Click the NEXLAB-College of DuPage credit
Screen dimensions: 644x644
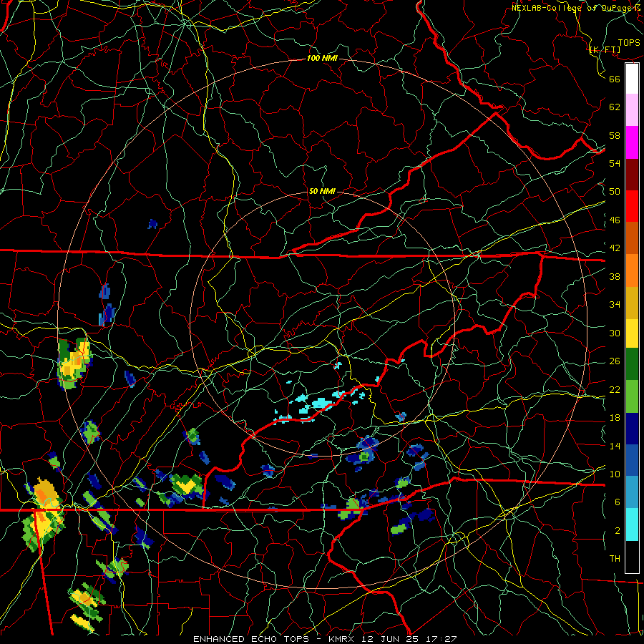577,8
